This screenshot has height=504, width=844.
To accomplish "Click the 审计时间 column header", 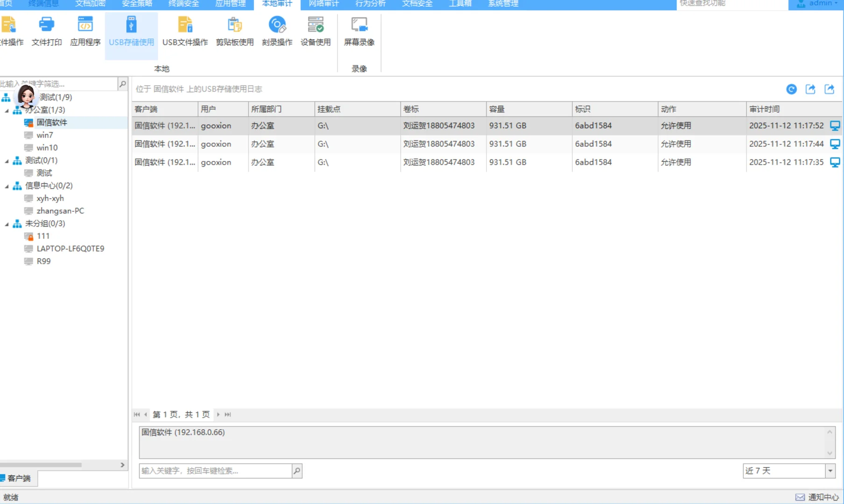I will pos(793,109).
